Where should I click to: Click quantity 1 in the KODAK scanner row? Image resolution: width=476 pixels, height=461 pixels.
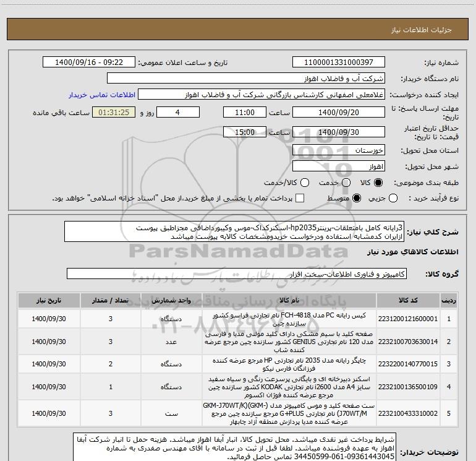click(x=111, y=387)
